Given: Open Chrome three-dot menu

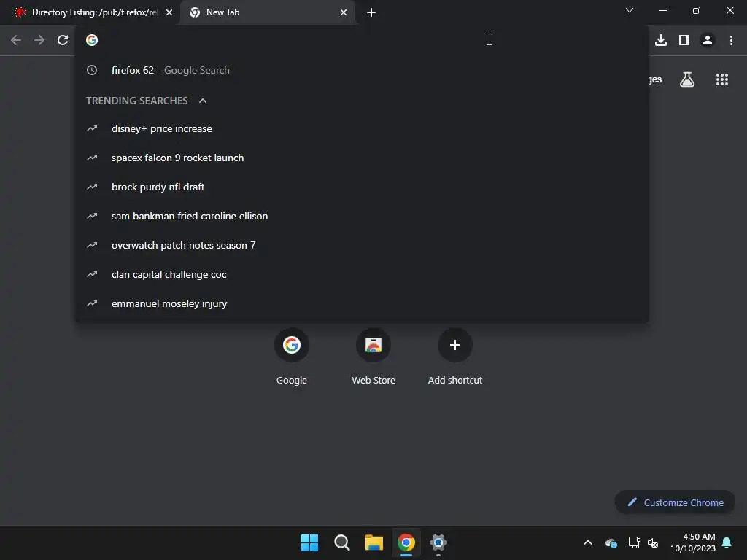Looking at the screenshot, I should pyautogui.click(x=731, y=40).
